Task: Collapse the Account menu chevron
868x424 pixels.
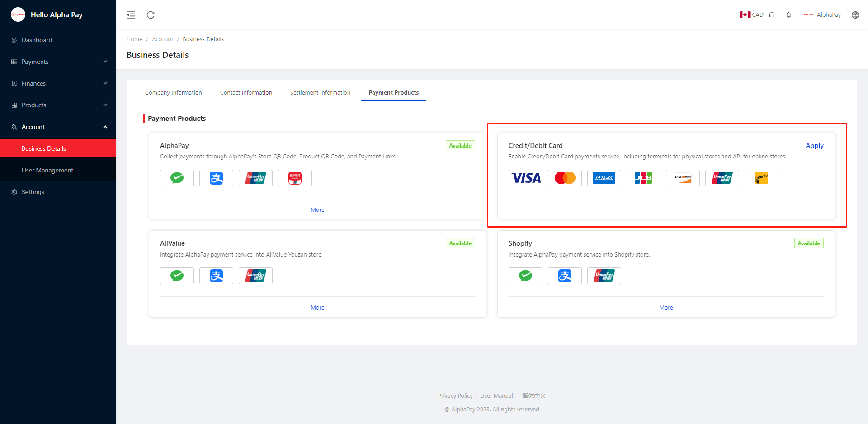Action: [105, 127]
